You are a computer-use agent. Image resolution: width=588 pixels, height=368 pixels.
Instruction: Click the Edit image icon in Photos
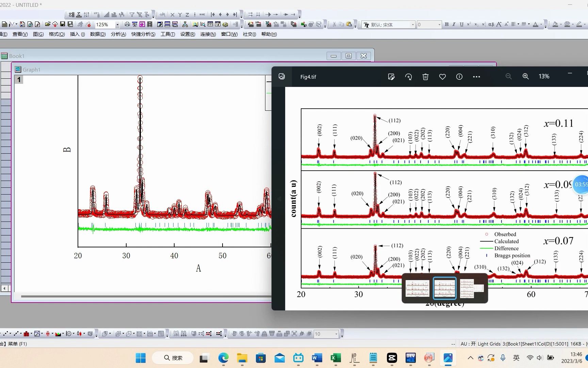(x=391, y=77)
